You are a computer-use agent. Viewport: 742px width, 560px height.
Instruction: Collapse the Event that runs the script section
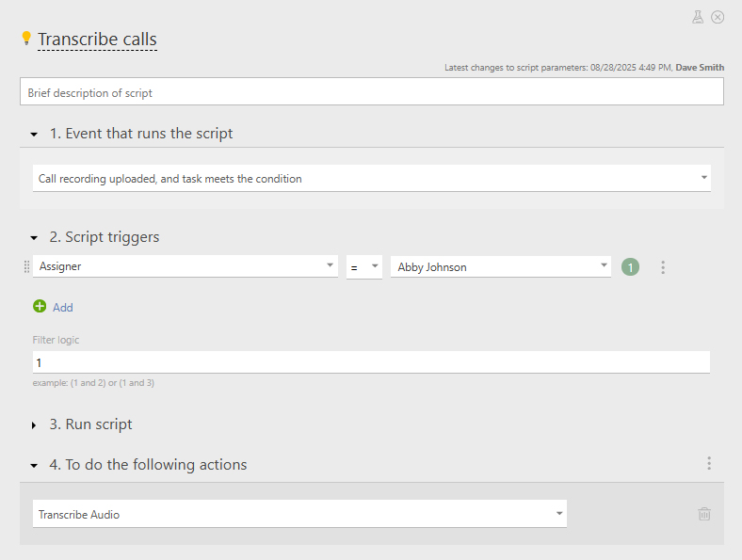click(34, 135)
